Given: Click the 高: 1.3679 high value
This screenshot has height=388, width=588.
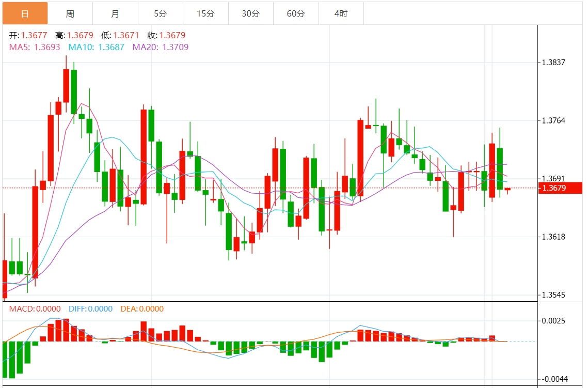Looking at the screenshot, I should coord(74,35).
